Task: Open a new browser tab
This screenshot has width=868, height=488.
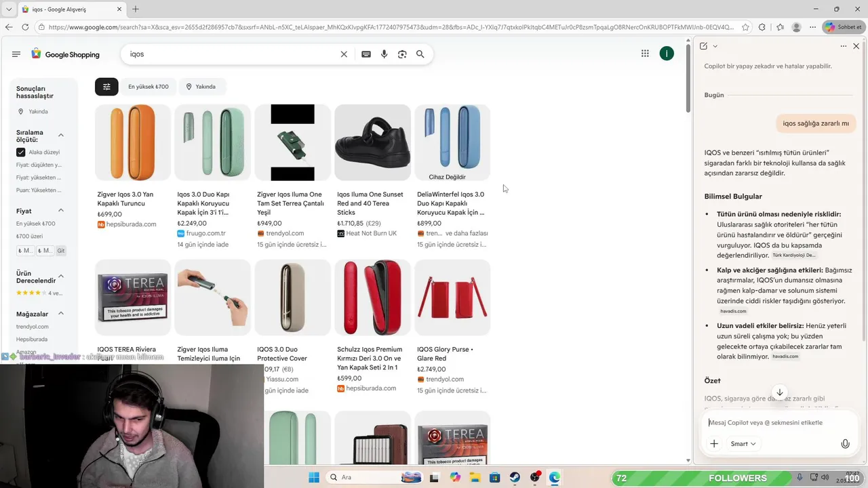Action: (136, 9)
